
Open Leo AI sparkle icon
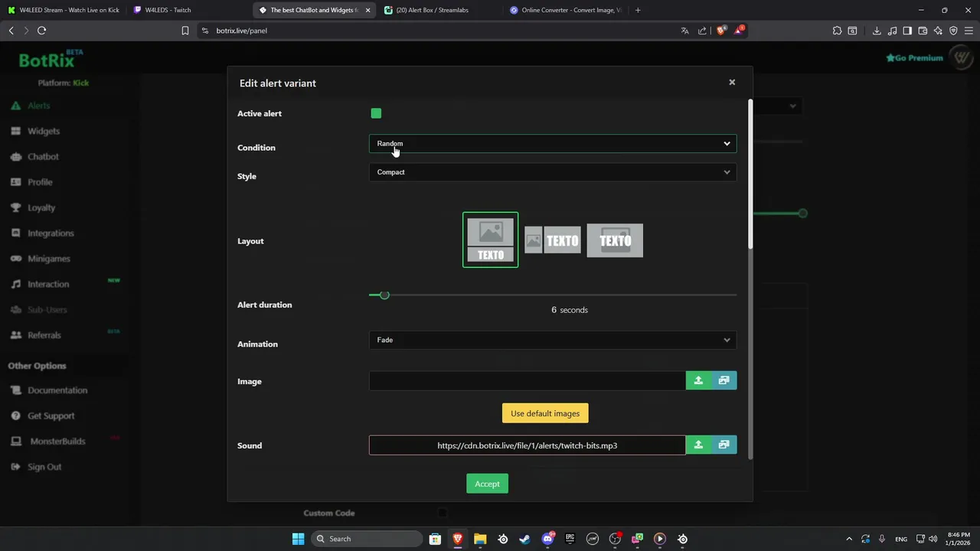938,31
